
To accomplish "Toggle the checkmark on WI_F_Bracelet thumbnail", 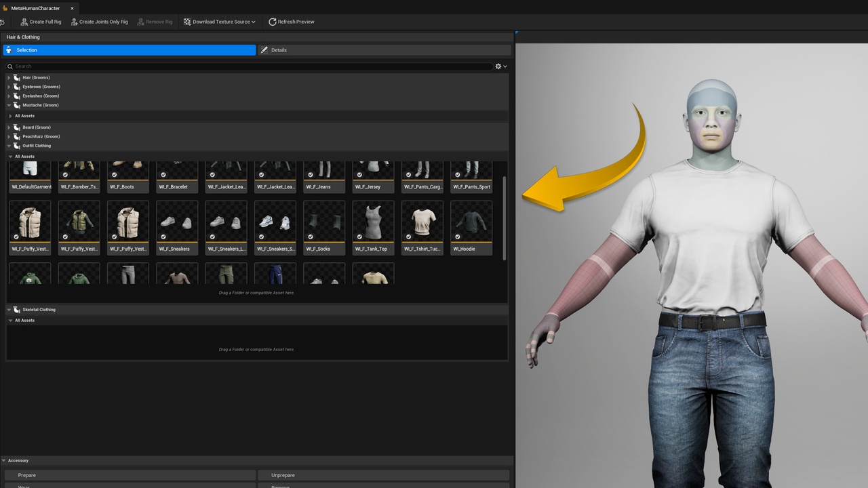I will click(163, 175).
